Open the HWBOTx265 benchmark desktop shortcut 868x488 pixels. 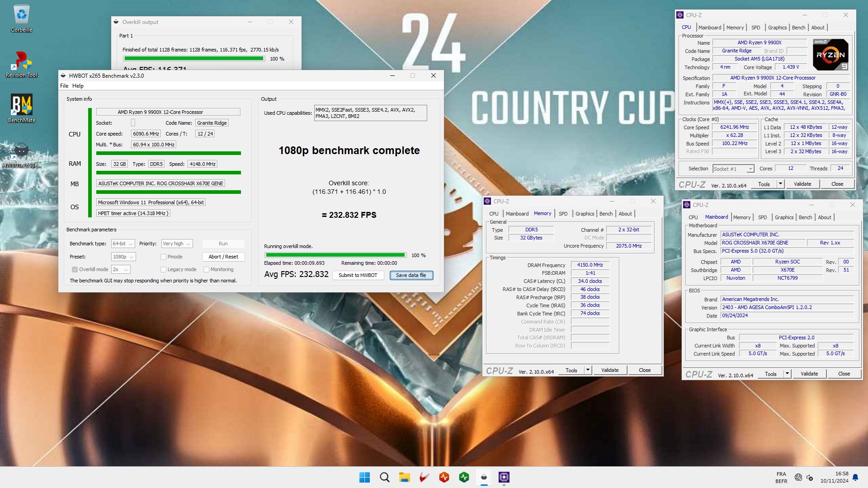pyautogui.click(x=22, y=155)
